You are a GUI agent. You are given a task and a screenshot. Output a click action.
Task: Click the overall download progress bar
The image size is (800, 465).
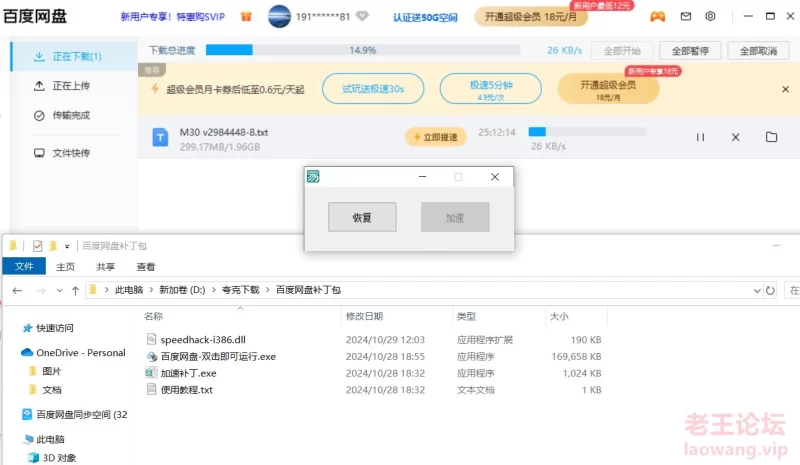click(x=363, y=50)
